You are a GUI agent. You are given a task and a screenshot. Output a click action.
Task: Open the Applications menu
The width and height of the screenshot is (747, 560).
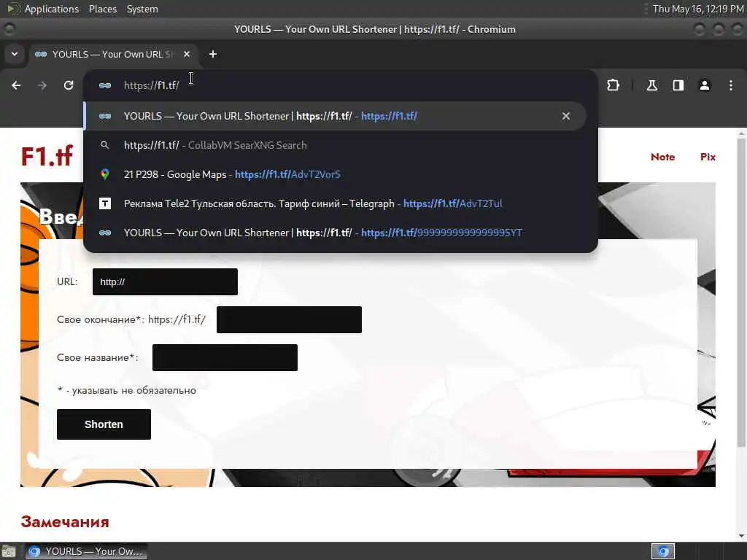52,9
